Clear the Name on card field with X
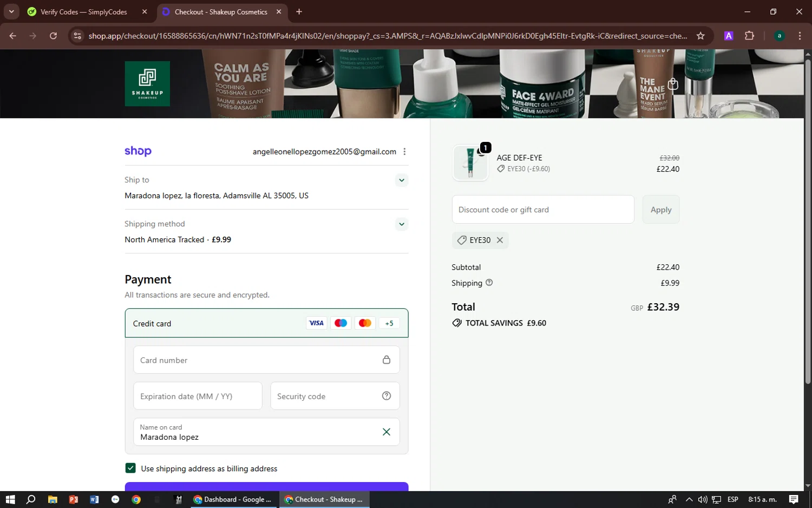Viewport: 812px width, 508px height. coord(387,432)
